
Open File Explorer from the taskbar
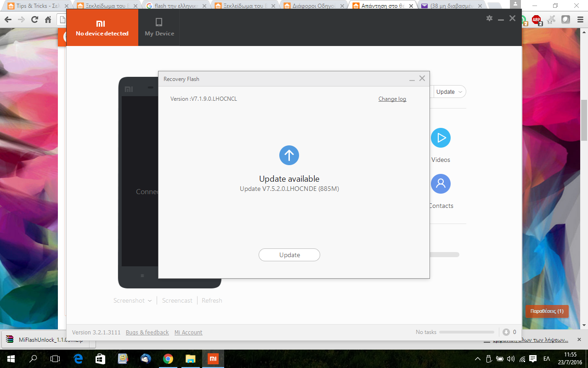click(x=190, y=359)
